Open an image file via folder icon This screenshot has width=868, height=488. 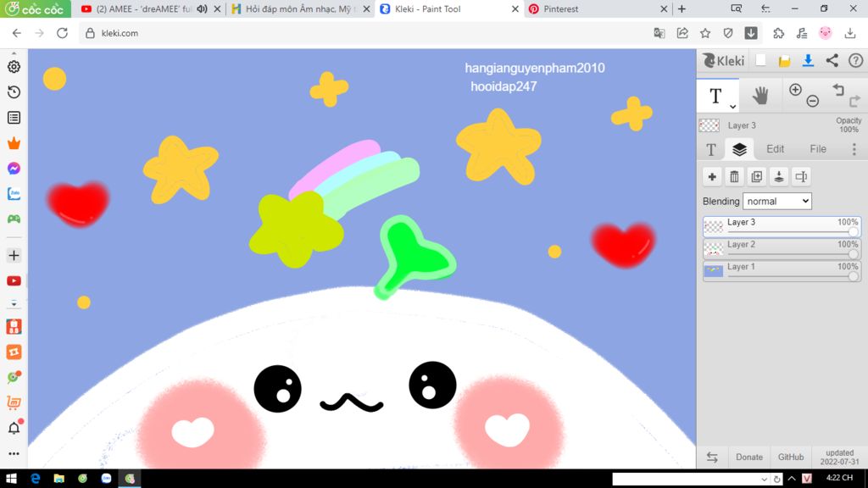tap(784, 61)
